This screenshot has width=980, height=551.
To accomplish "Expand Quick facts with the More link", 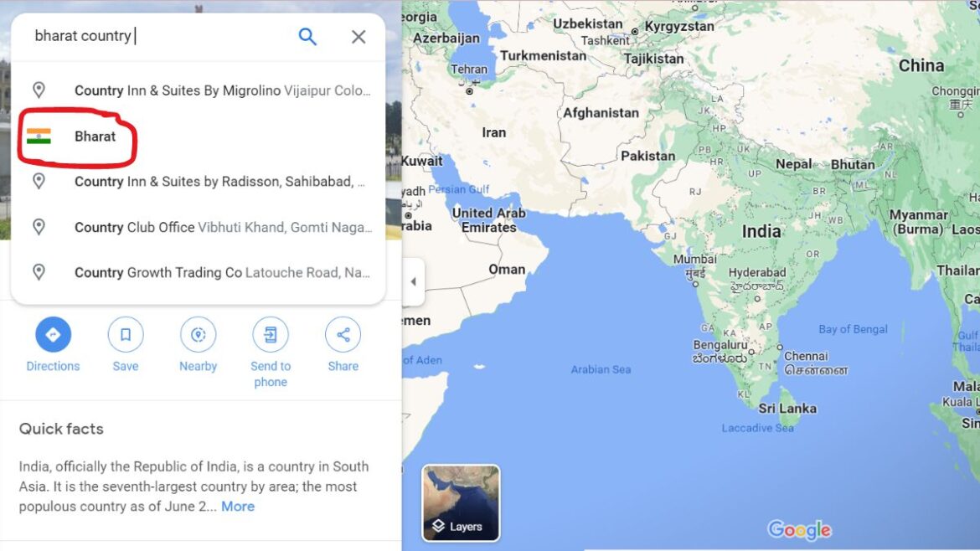I will click(238, 506).
